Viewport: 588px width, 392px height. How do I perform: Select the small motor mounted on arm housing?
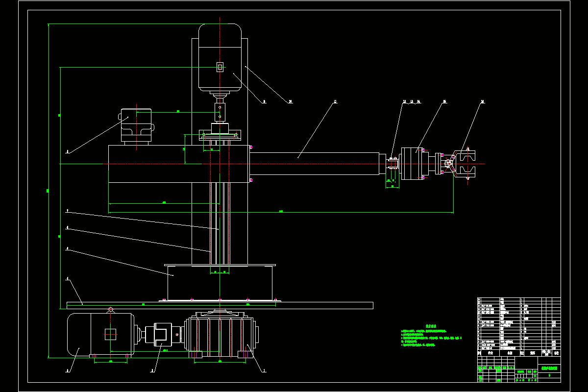136,126
